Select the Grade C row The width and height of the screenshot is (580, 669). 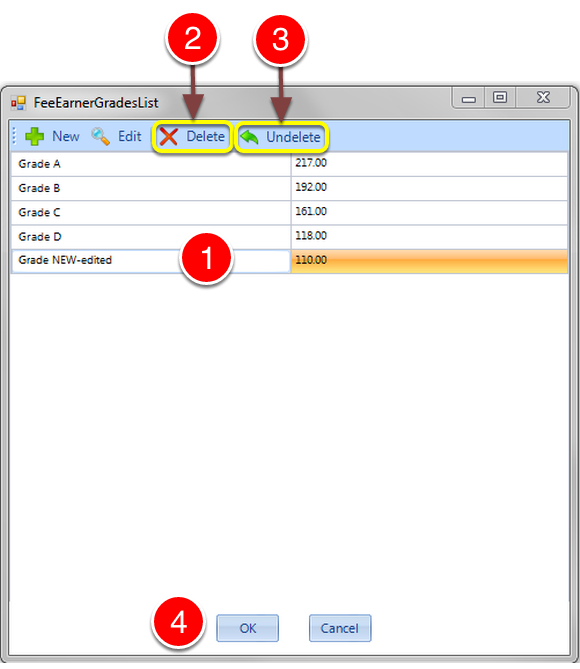pyautogui.click(x=289, y=212)
